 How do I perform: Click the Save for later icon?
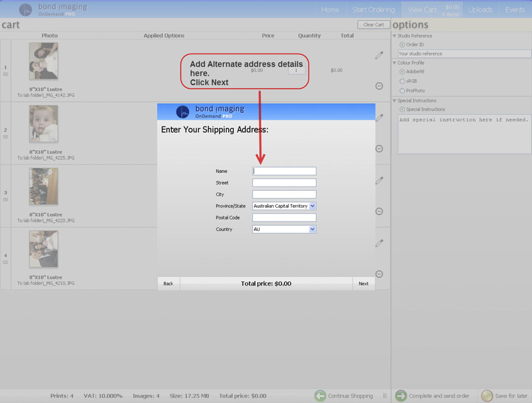486,395
